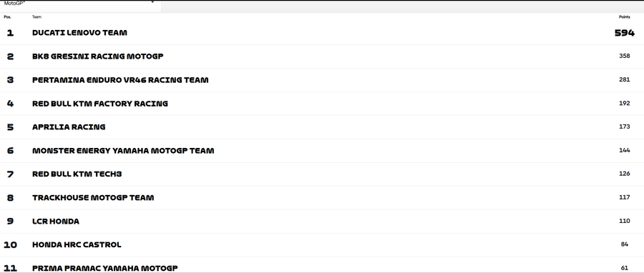Click the Points column header
Image resolution: width=644 pixels, height=273 pixels.
624,17
